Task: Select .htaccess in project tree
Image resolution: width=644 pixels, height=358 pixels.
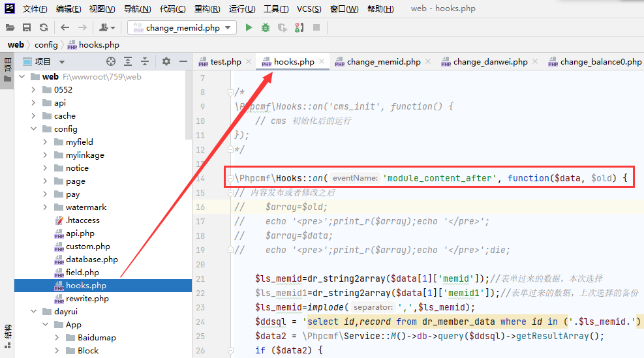Action: coord(83,220)
